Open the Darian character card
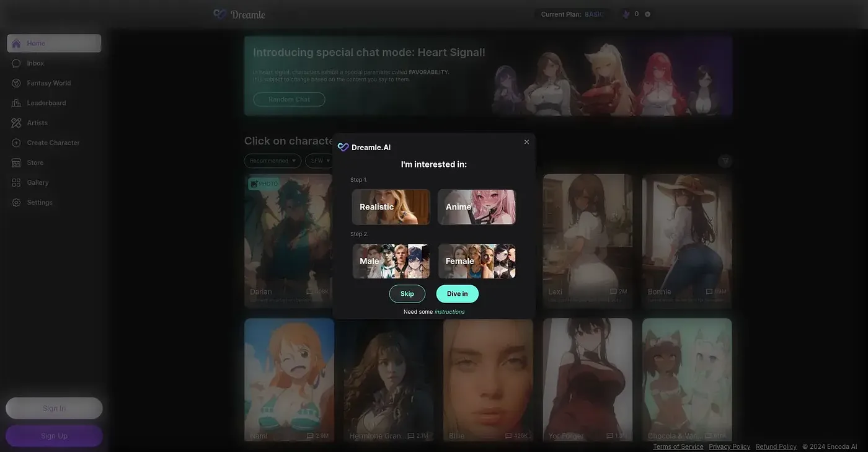Image resolution: width=868 pixels, height=452 pixels. coord(289,241)
